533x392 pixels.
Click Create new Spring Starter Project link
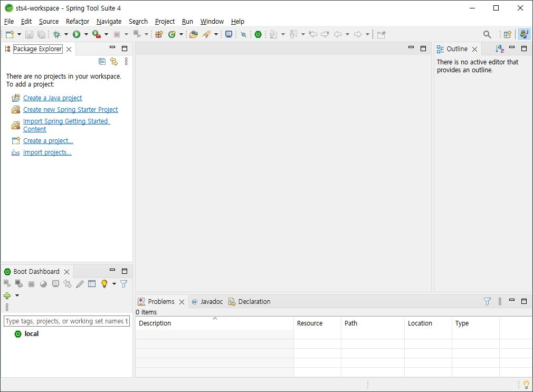pos(71,109)
